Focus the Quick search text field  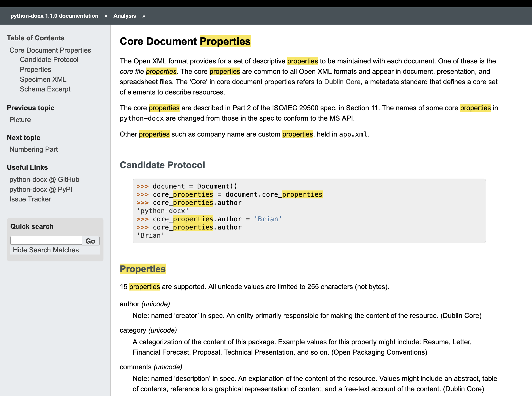coord(46,240)
